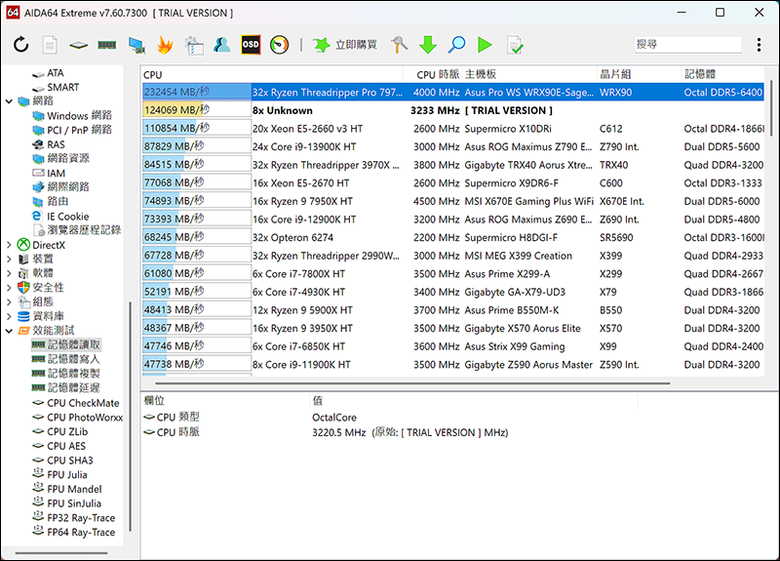
Task: Open the FP64 Ray-Trace benchmark
Action: click(x=74, y=532)
